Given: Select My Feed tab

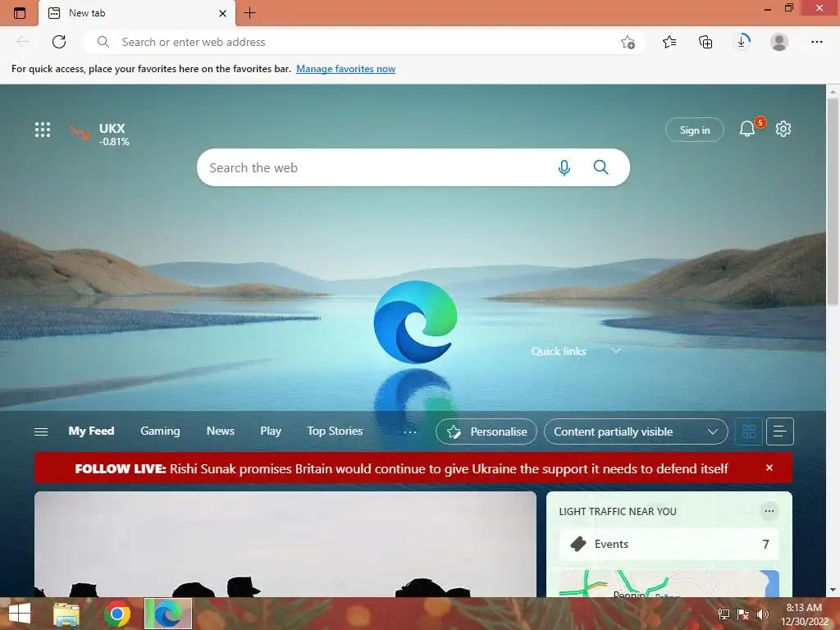Looking at the screenshot, I should (x=91, y=431).
